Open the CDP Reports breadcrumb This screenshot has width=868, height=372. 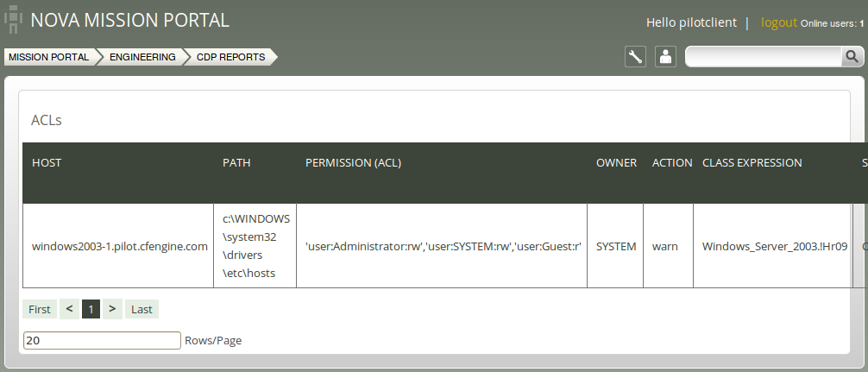(231, 57)
